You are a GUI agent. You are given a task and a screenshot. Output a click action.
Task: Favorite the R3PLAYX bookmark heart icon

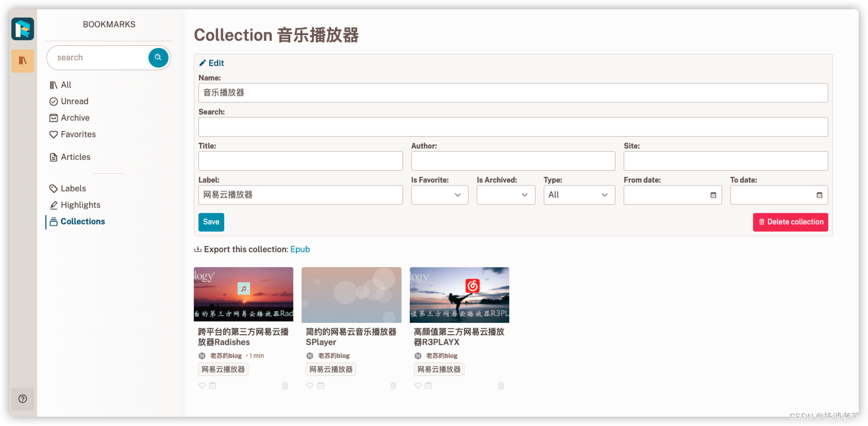point(418,386)
